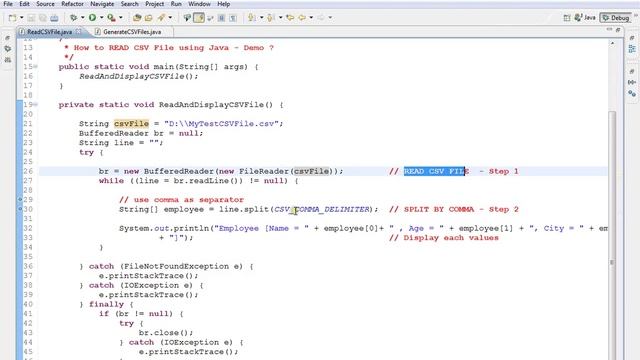Screen dimensions: 640x360
Task: Open the Source menu
Action: (x=45, y=4)
